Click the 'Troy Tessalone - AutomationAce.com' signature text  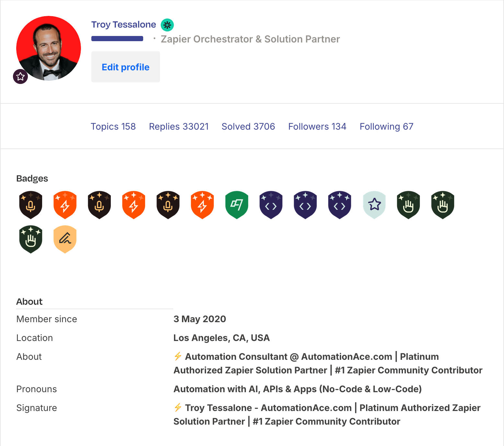point(268,408)
